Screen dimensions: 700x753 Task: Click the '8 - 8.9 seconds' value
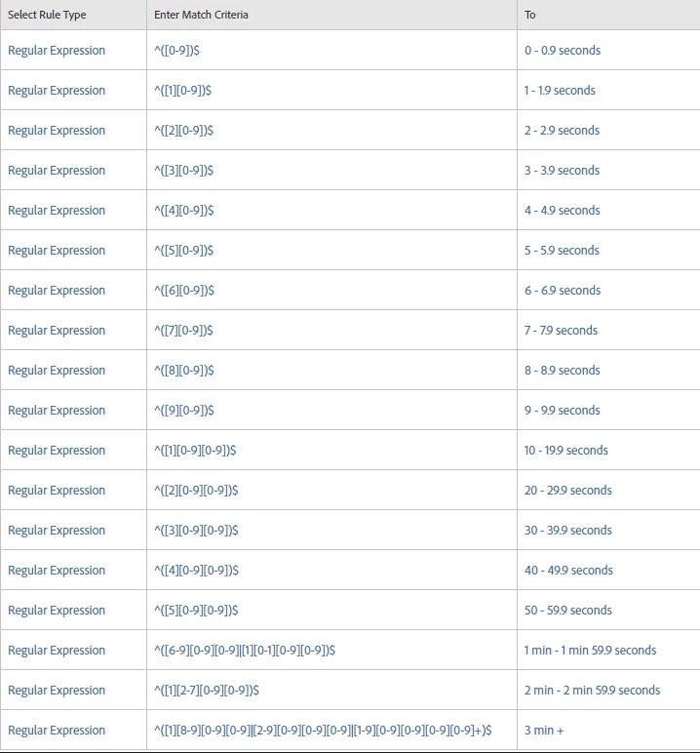(x=563, y=371)
